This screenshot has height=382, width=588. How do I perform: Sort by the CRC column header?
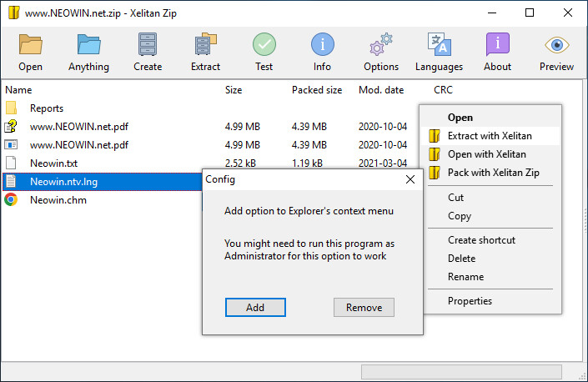443,90
